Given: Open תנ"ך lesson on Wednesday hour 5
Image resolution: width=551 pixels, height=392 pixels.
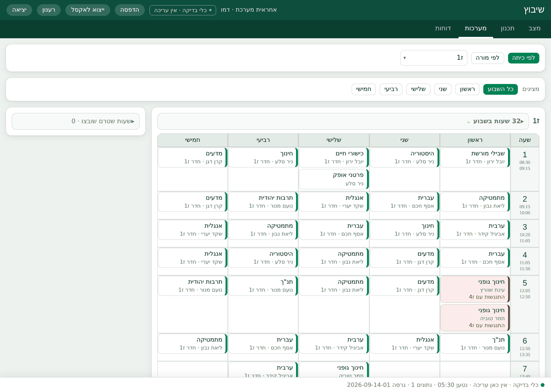Looking at the screenshot, I should 263,286.
